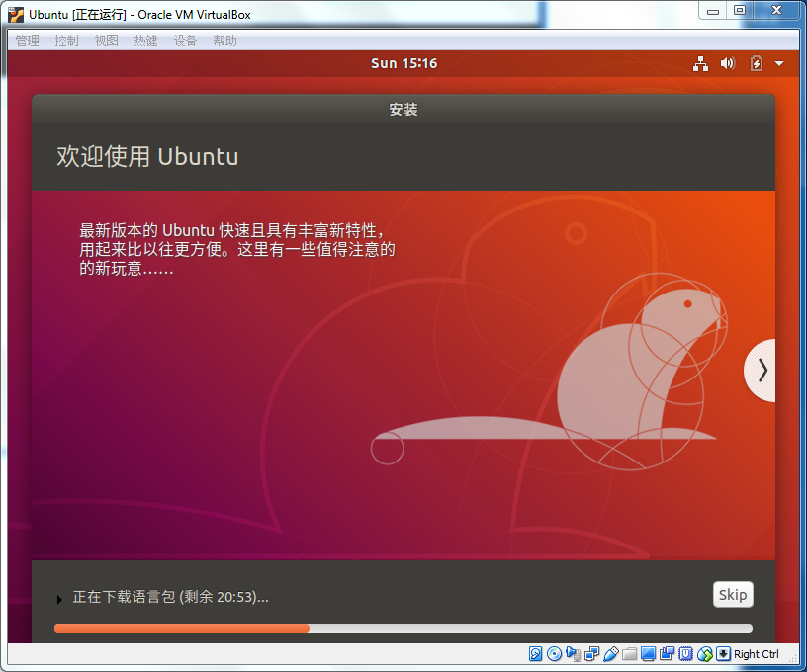This screenshot has height=672, width=807.
Task: Click the network adapter status icon
Action: tap(591, 654)
